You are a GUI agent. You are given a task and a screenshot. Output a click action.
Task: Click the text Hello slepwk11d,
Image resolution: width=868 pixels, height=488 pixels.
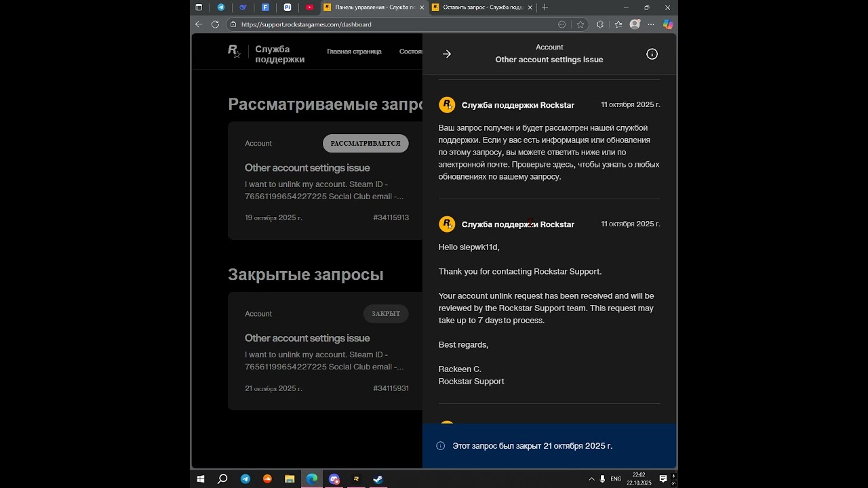pos(469,247)
